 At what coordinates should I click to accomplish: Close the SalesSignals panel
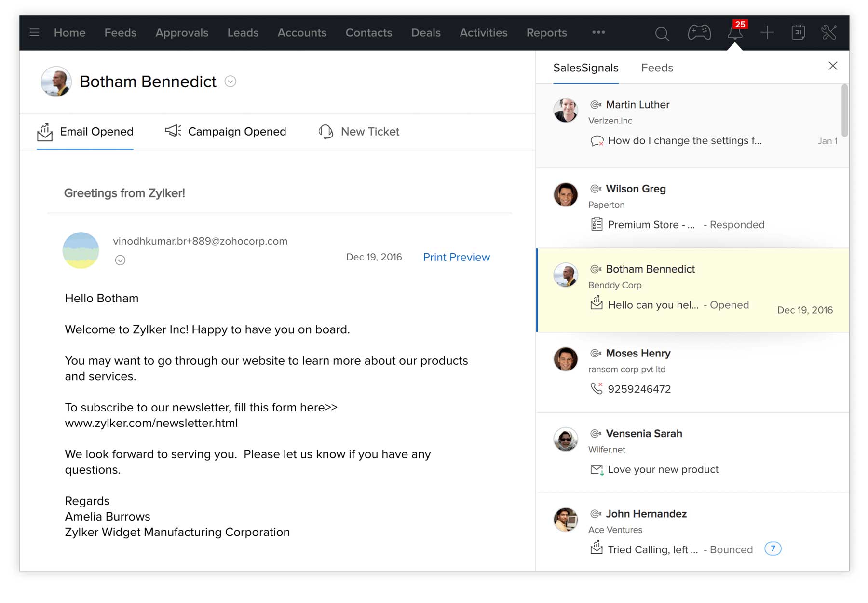click(833, 66)
